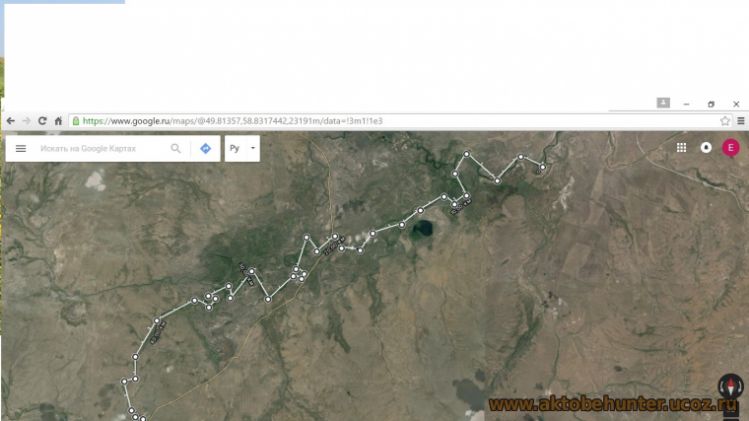Click the search magnifier icon
This screenshot has width=749, height=421.
click(x=176, y=149)
